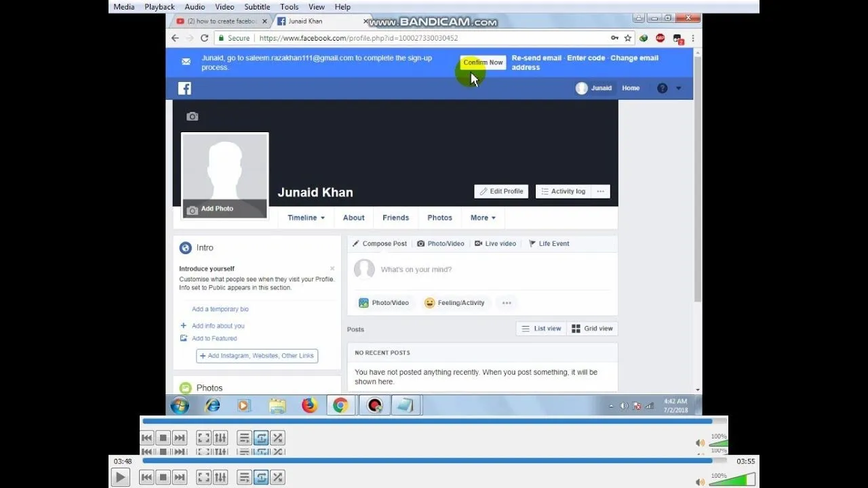Click the cover photo camera icon
Image resolution: width=868 pixels, height=488 pixels.
tap(193, 117)
